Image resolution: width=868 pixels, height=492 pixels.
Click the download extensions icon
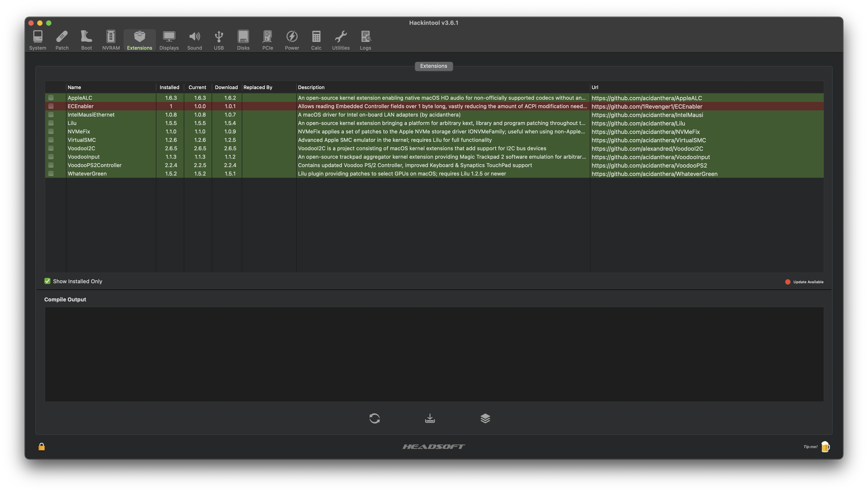pyautogui.click(x=430, y=418)
